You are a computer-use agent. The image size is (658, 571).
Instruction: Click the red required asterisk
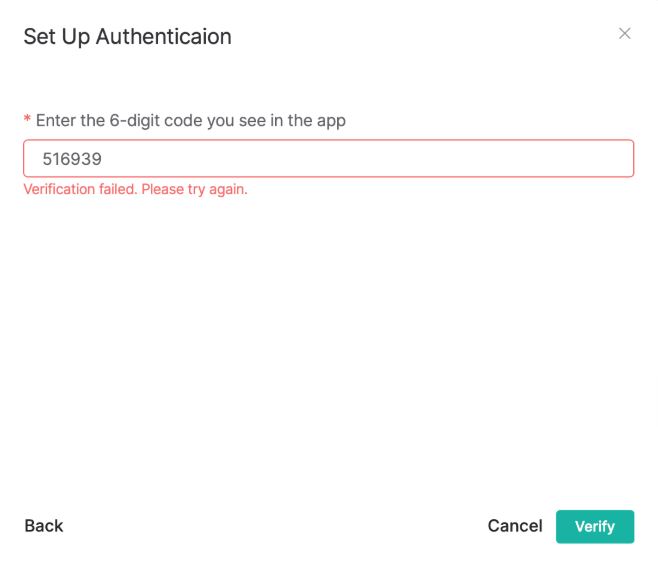(x=27, y=121)
